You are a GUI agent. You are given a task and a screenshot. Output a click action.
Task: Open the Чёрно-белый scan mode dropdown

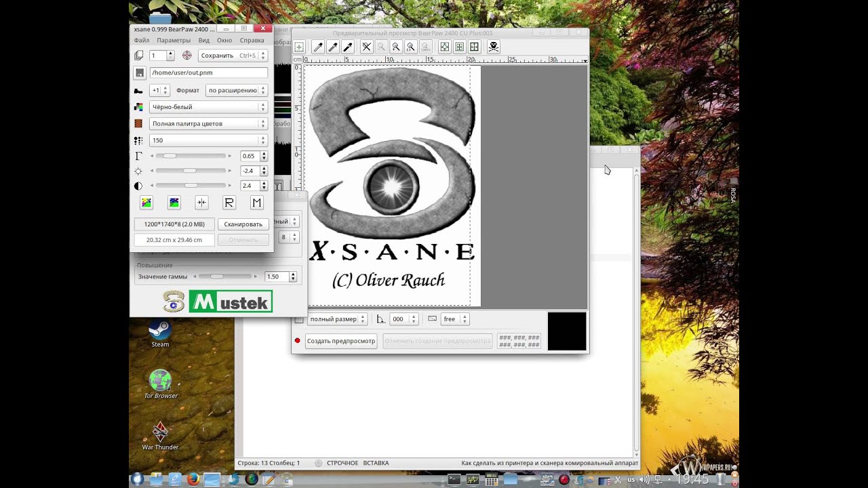point(208,107)
